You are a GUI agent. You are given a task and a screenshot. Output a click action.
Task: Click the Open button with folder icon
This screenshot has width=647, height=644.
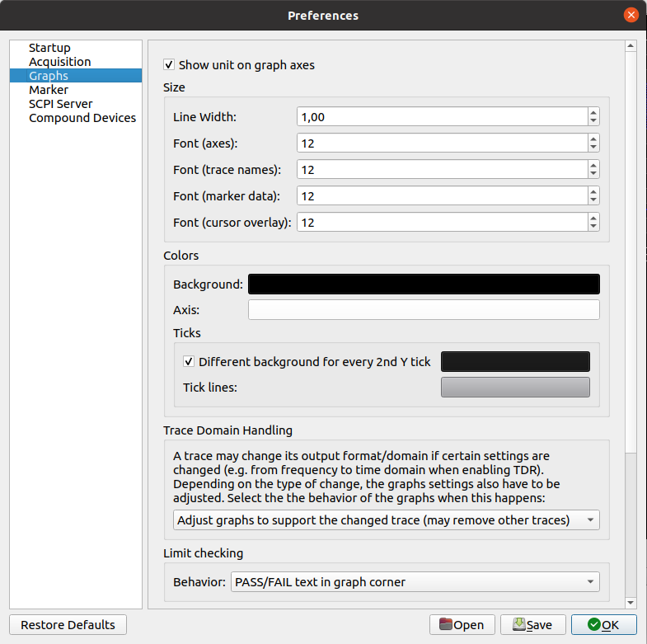point(462,624)
